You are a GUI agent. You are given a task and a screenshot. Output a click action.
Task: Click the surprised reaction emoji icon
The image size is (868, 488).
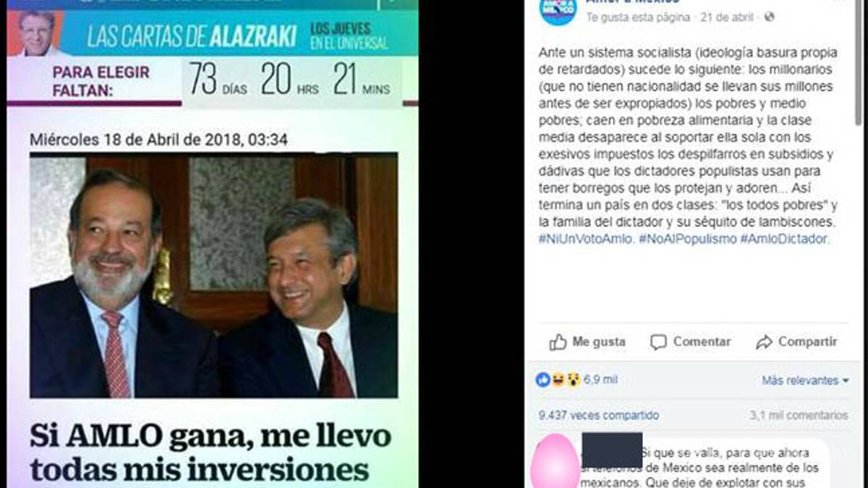click(x=573, y=380)
